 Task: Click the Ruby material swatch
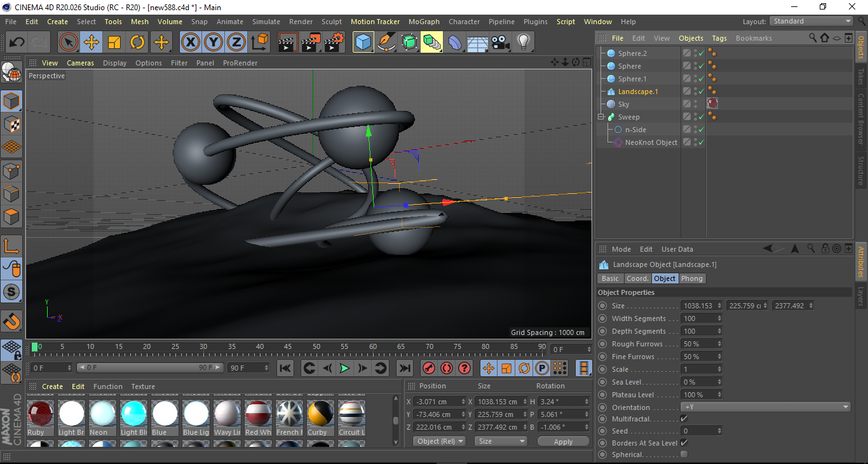pyautogui.click(x=41, y=413)
